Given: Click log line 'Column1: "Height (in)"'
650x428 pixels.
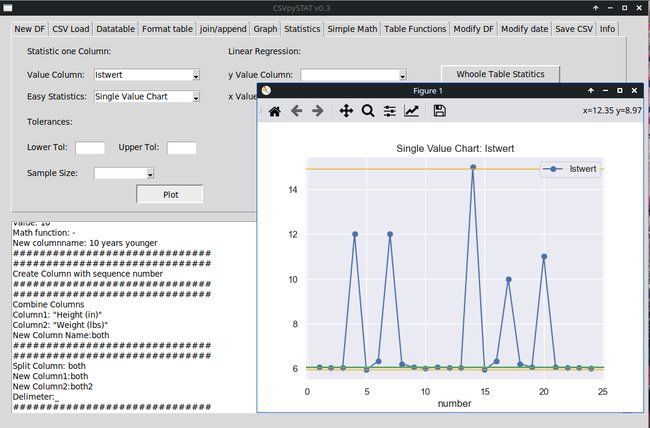Looking at the screenshot, I should [57, 315].
